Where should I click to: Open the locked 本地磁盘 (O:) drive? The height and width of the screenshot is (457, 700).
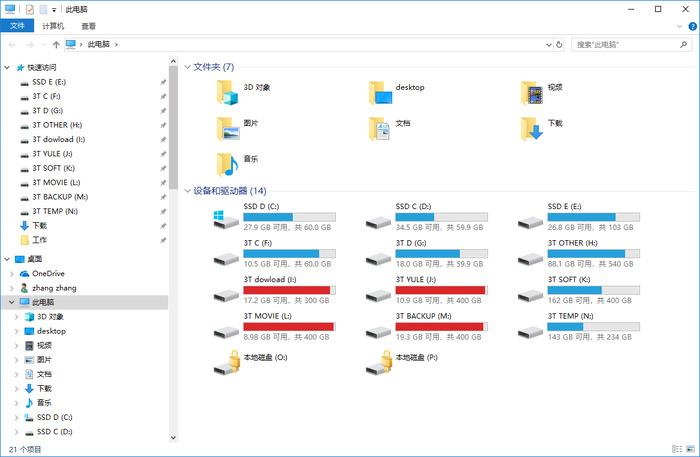click(227, 362)
